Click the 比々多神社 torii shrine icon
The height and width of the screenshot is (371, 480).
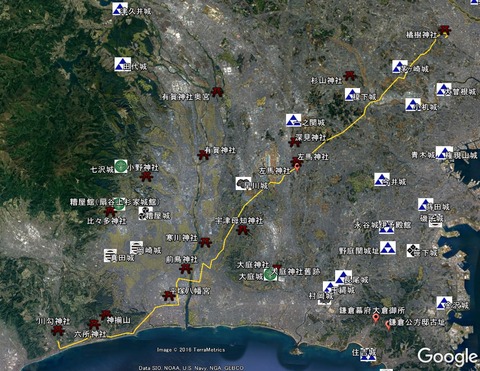click(x=110, y=211)
